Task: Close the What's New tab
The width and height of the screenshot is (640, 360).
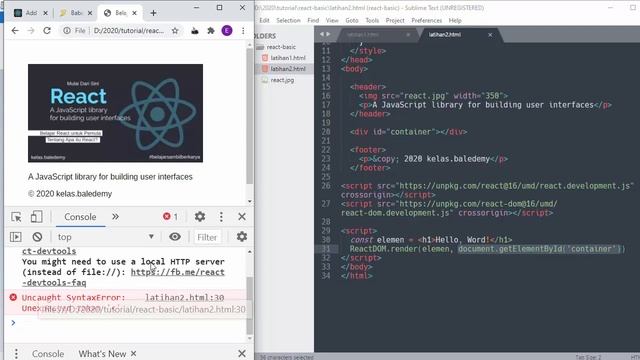Action: [x=133, y=354]
